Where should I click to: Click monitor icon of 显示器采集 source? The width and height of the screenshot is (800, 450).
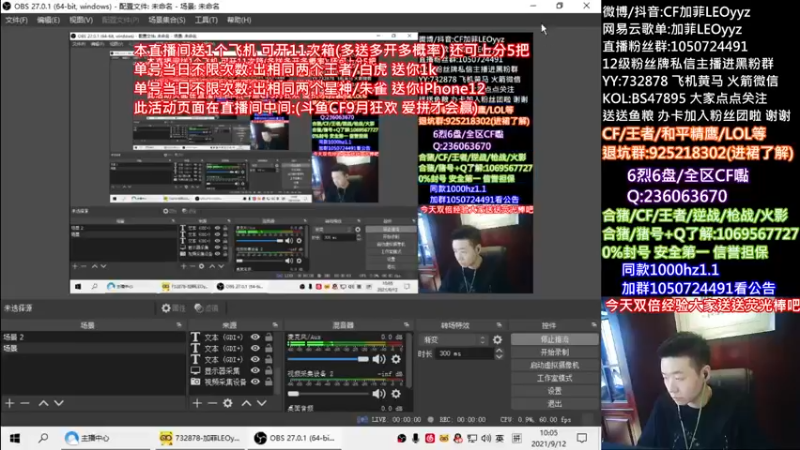pyautogui.click(x=195, y=370)
